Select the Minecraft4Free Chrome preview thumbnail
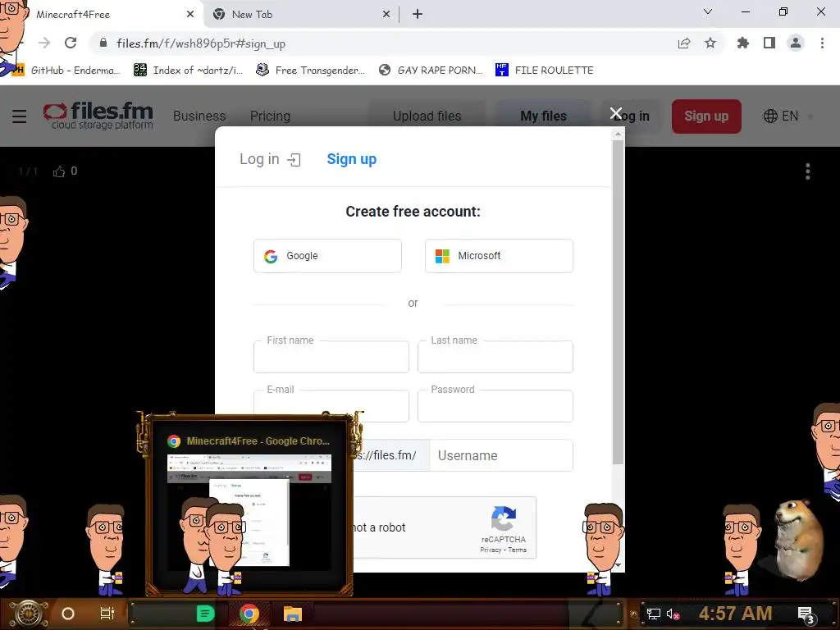 pos(249,512)
